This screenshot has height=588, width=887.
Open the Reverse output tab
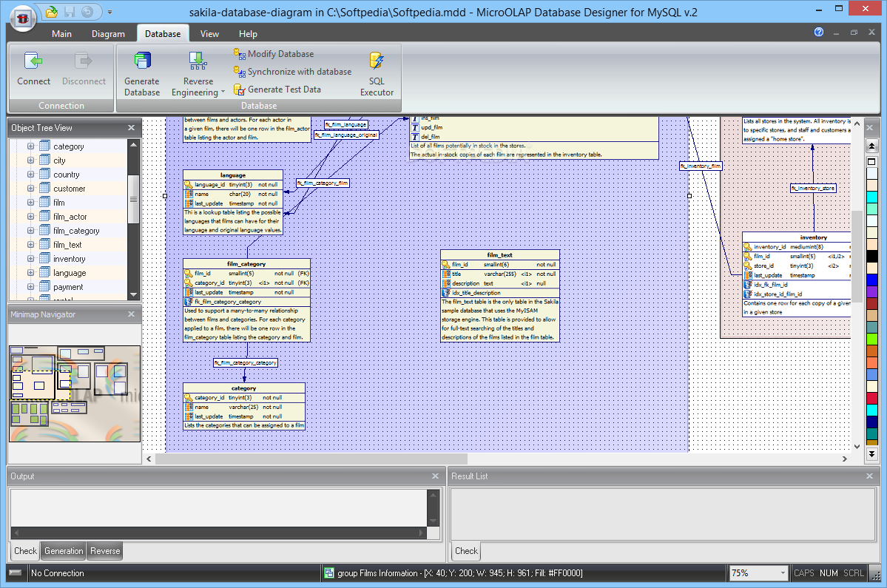105,551
